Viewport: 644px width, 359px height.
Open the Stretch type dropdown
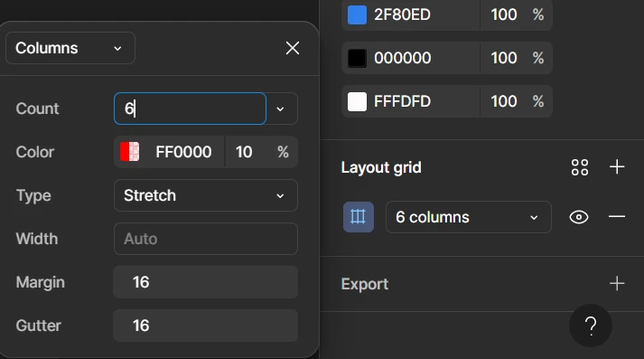pos(206,195)
